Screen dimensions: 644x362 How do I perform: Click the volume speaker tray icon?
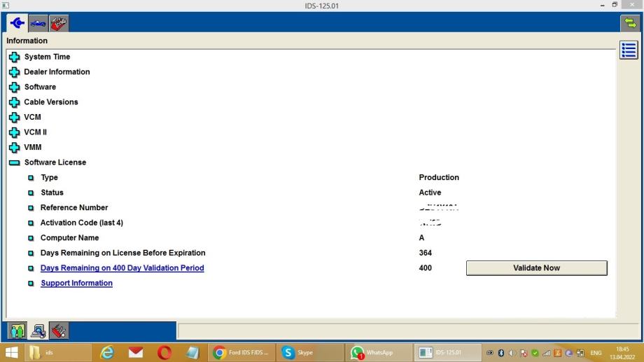[x=512, y=353]
